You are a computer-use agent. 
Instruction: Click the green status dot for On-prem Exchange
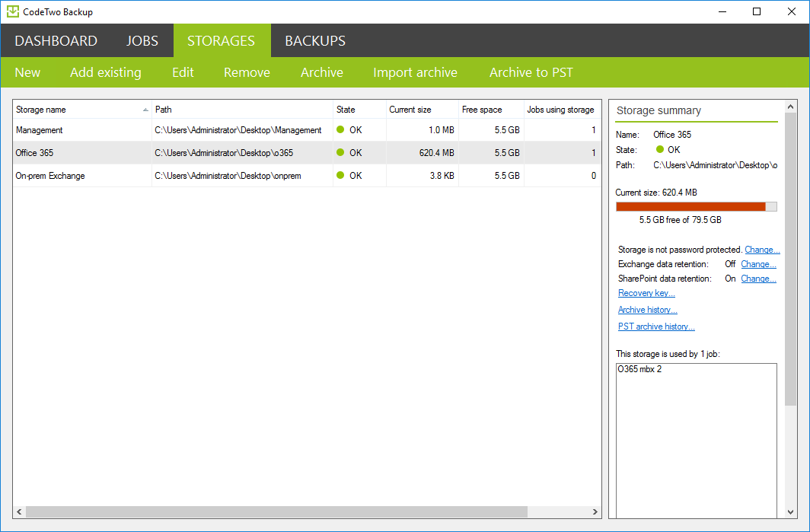(x=340, y=175)
